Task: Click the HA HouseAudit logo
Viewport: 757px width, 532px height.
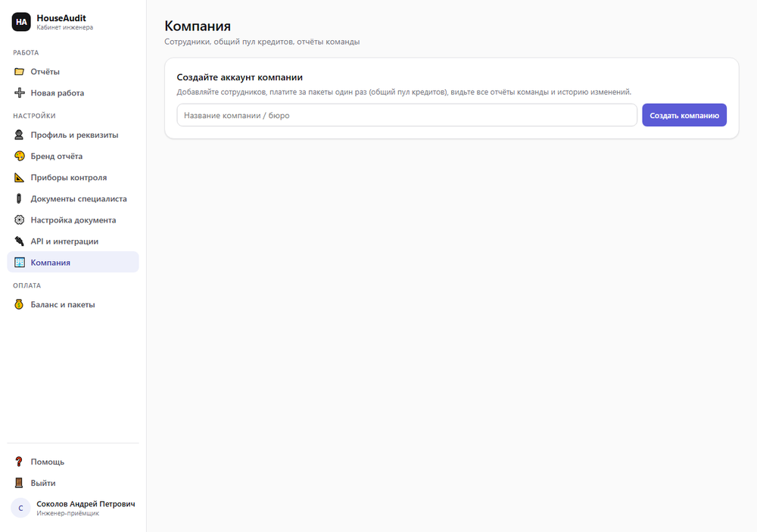Action: pyautogui.click(x=21, y=22)
